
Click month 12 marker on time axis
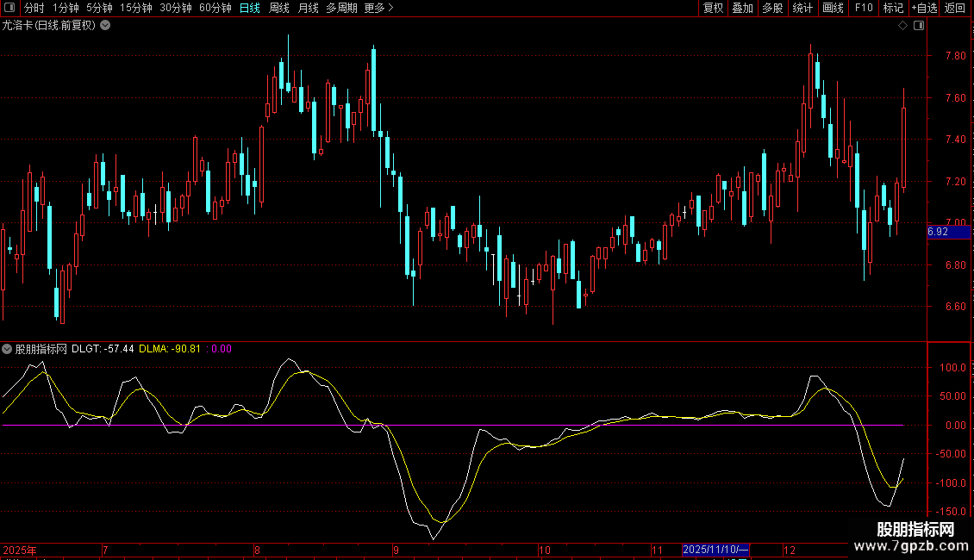tap(789, 550)
